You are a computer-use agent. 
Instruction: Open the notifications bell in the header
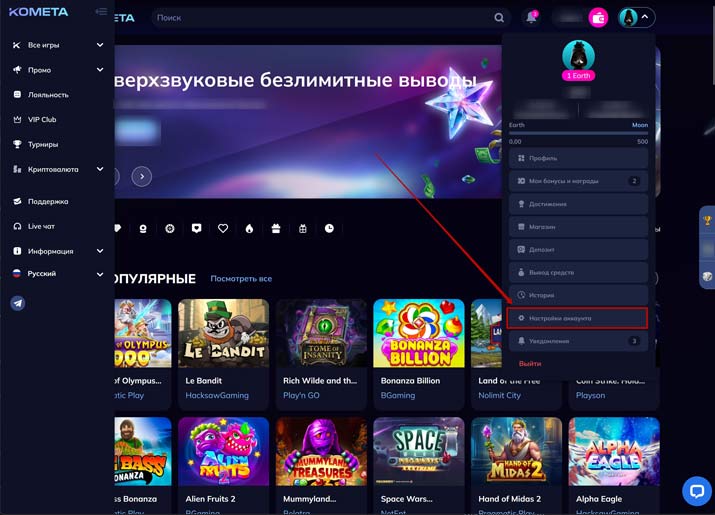coord(531,17)
